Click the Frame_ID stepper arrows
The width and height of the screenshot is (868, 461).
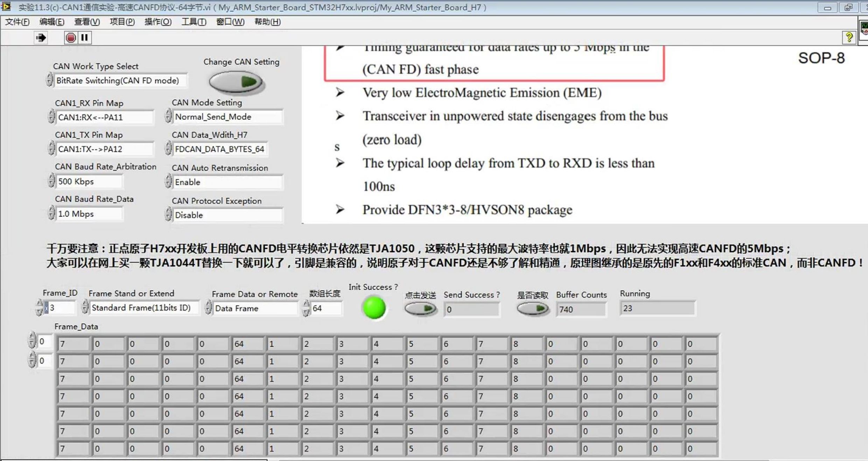click(x=39, y=308)
